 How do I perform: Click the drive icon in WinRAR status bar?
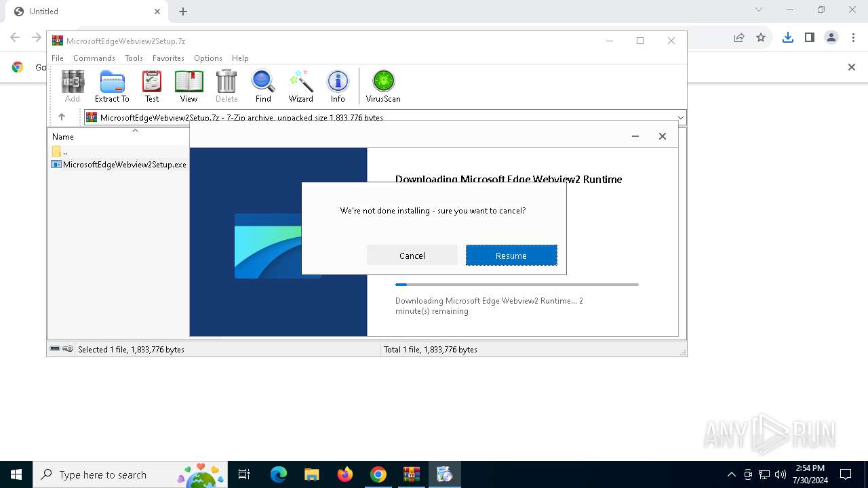(55, 349)
